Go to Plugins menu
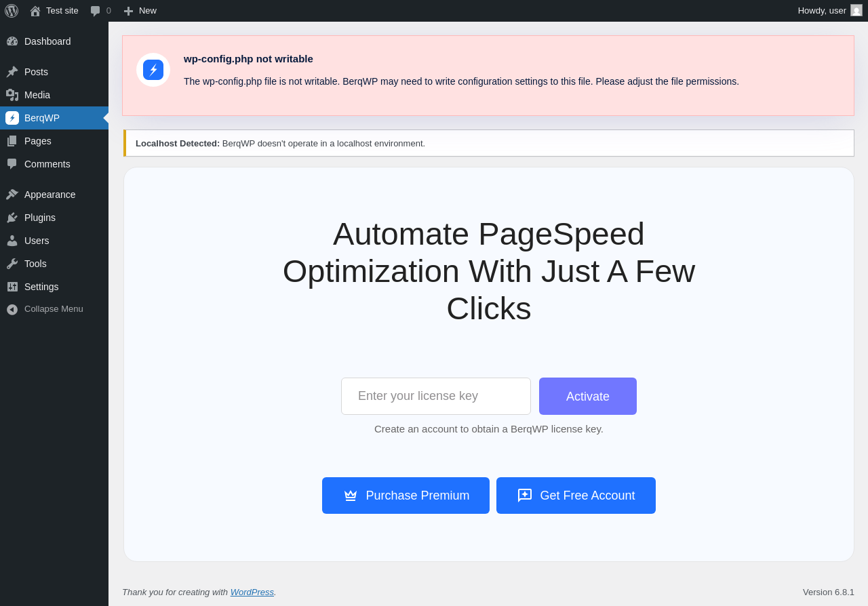 54,218
